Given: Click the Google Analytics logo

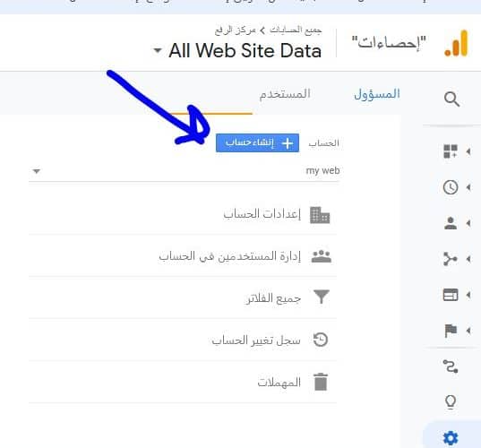Looking at the screenshot, I should click(x=456, y=43).
